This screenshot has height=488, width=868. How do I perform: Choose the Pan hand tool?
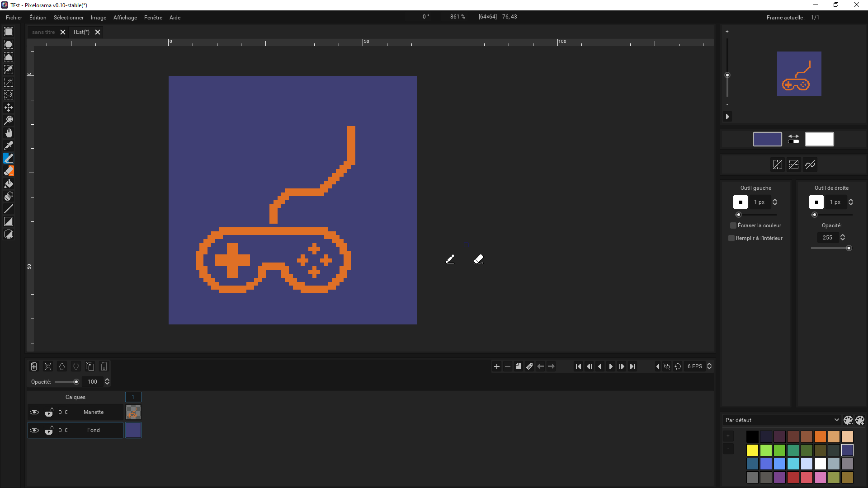pos(8,132)
